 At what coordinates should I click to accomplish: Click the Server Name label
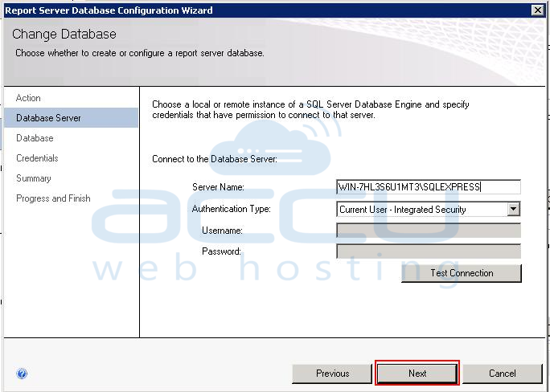pos(218,187)
